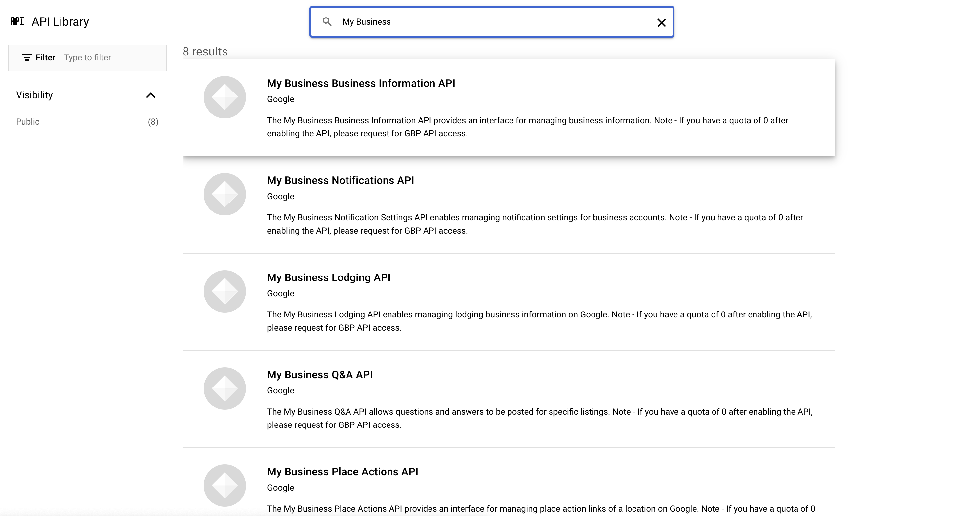980x516 pixels.
Task: Select the Public visibility filter
Action: (x=87, y=122)
